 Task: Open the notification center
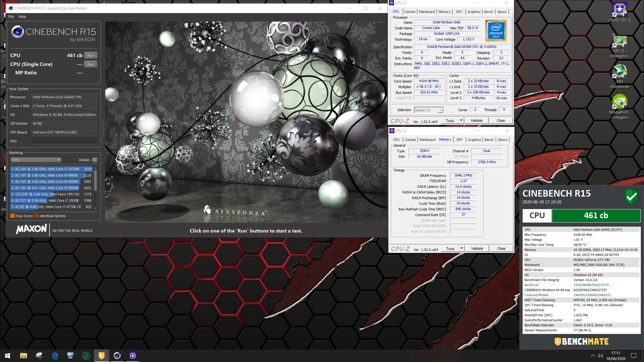point(634,356)
